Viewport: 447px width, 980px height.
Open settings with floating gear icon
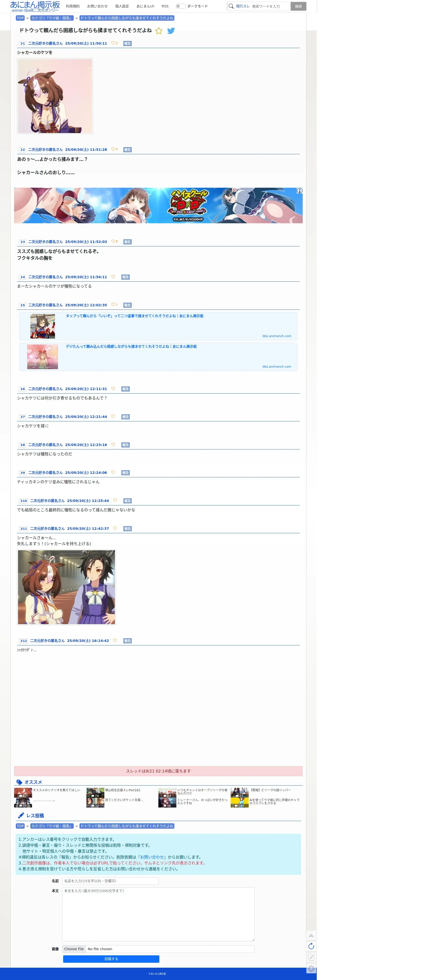[x=311, y=969]
